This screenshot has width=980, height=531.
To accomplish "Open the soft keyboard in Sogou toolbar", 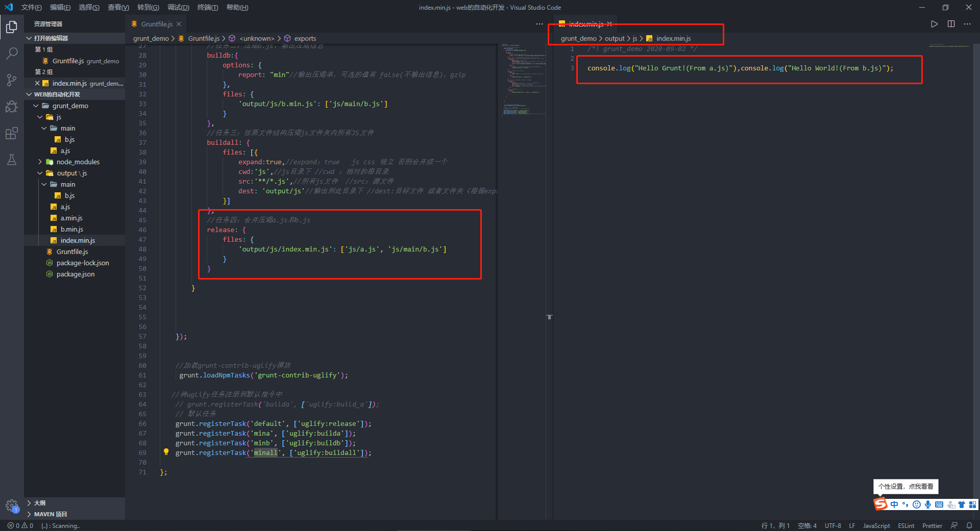I will (x=939, y=504).
